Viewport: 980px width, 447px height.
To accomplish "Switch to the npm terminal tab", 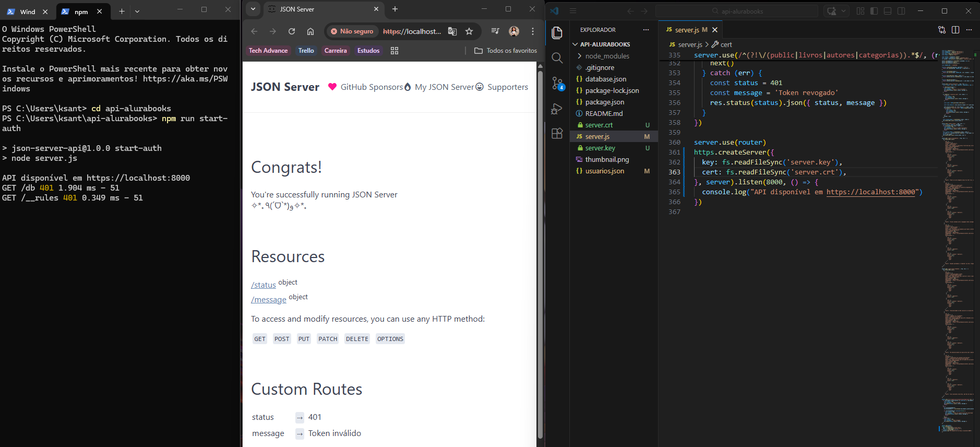I will (x=81, y=11).
